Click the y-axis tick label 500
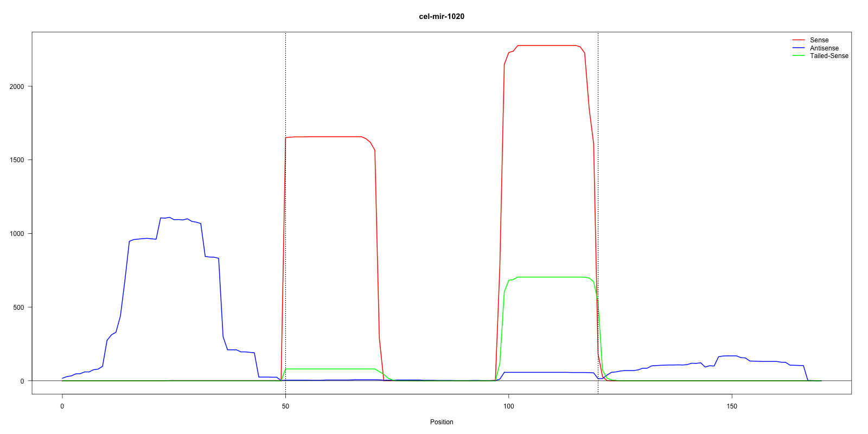The image size is (868, 434). [19, 308]
